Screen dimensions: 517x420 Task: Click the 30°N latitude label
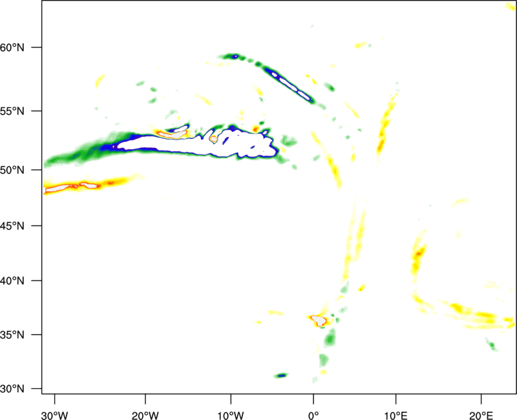[x=12, y=389]
